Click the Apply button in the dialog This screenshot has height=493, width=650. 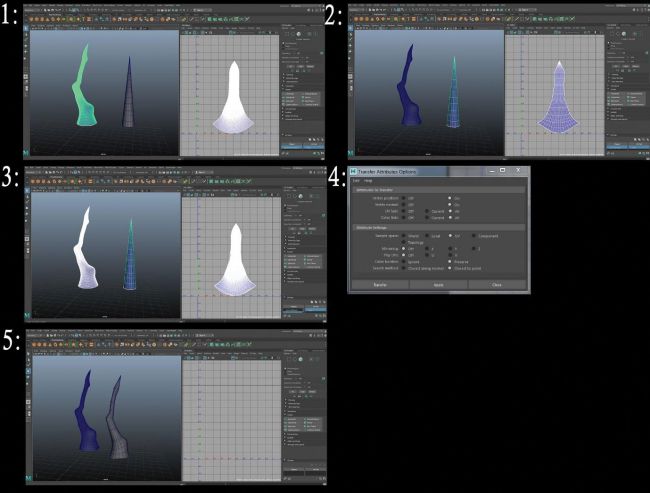pos(439,285)
